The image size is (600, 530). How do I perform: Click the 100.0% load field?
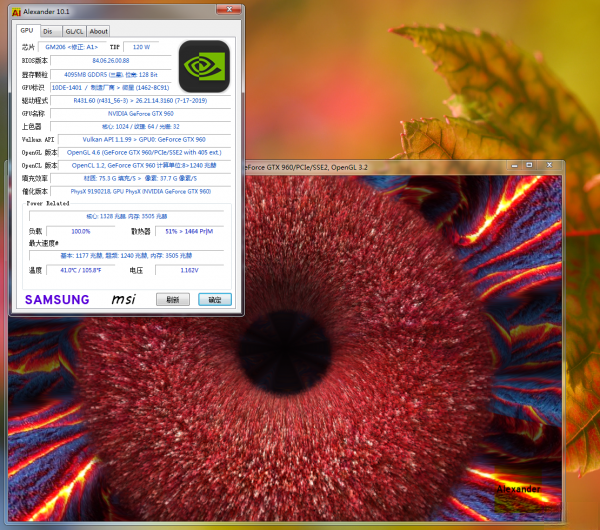[81, 231]
